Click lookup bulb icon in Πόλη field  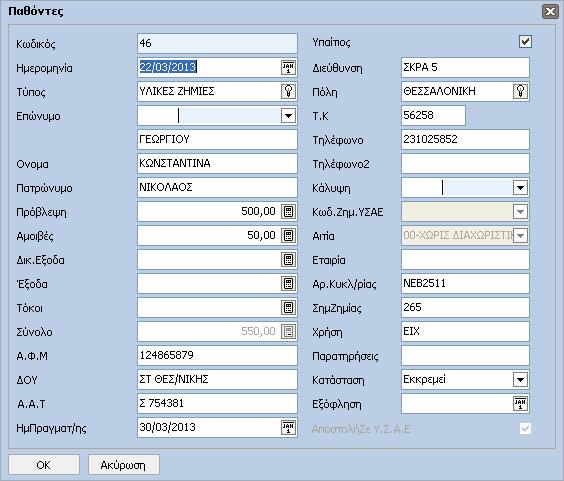pos(520,91)
